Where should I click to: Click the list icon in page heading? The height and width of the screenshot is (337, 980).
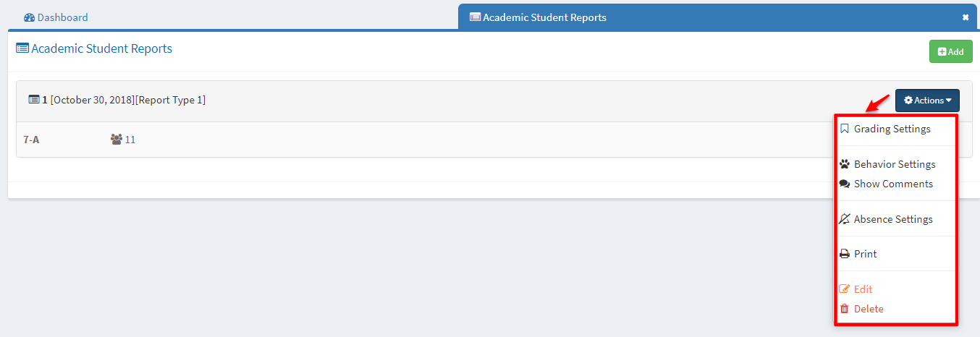pyautogui.click(x=22, y=49)
